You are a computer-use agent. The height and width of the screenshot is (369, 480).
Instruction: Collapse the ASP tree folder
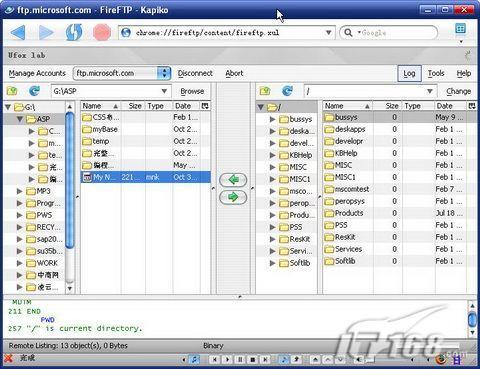click(x=20, y=119)
